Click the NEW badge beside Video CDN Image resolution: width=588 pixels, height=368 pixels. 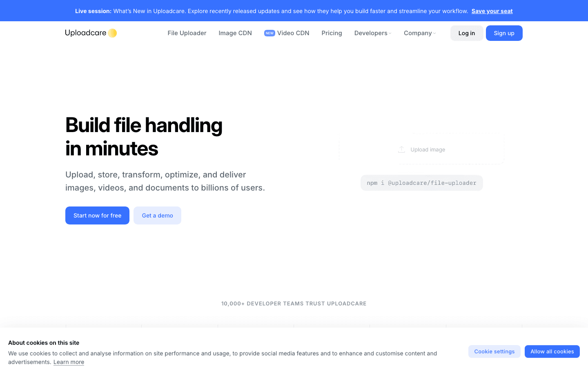point(269,33)
